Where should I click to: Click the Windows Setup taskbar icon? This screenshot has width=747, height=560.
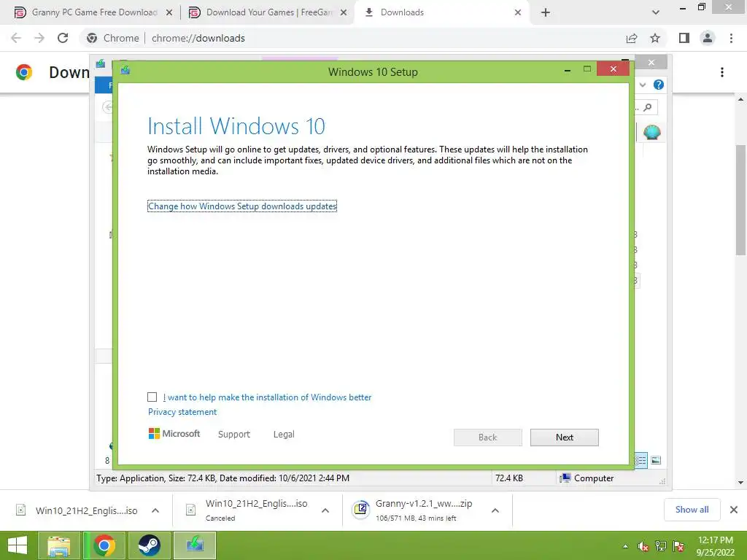point(195,545)
